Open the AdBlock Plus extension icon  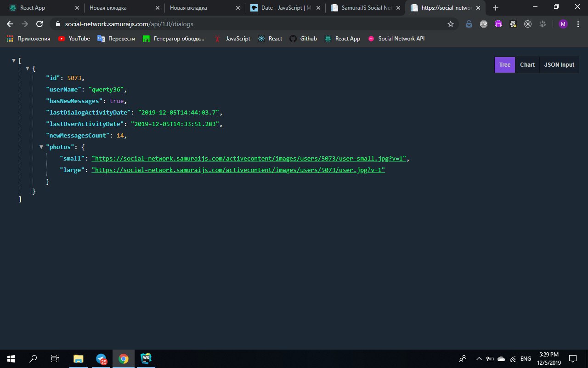tap(483, 24)
